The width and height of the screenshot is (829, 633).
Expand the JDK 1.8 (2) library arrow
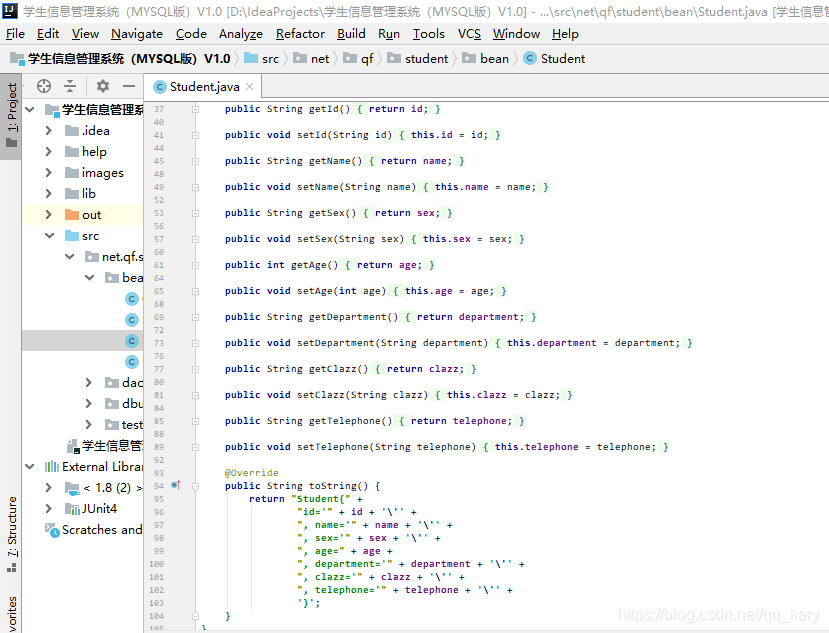click(x=49, y=488)
